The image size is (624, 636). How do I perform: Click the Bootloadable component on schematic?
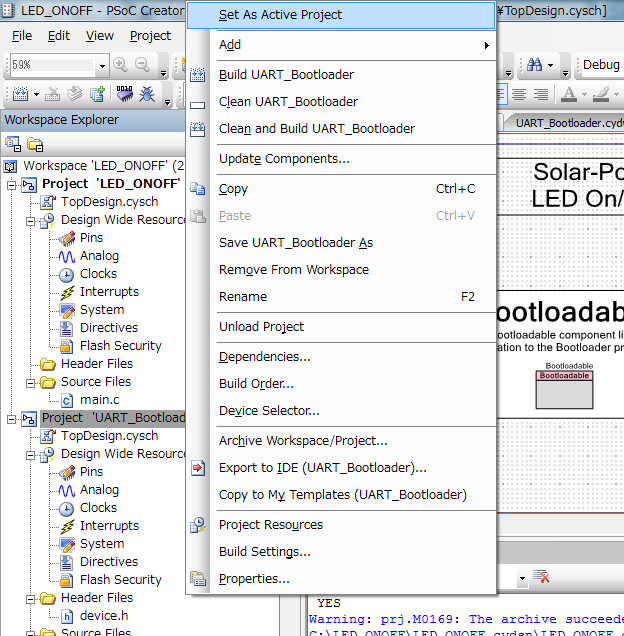coord(564,389)
